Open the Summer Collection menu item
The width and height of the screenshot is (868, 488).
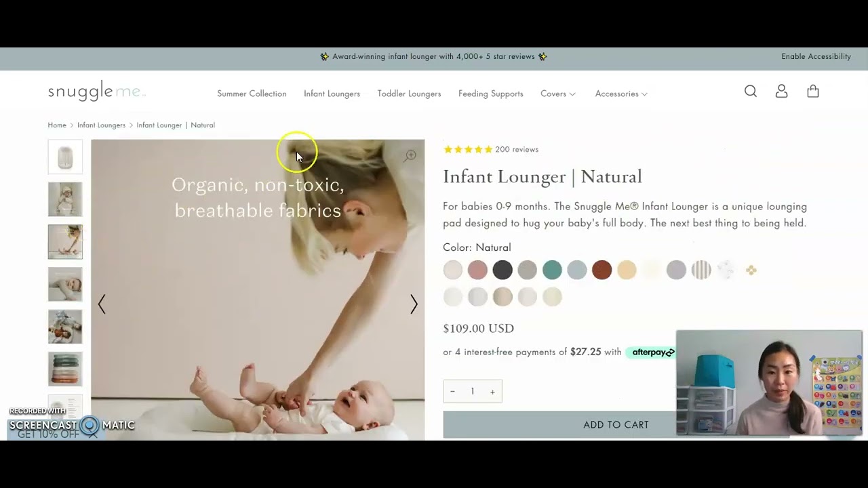[252, 94]
